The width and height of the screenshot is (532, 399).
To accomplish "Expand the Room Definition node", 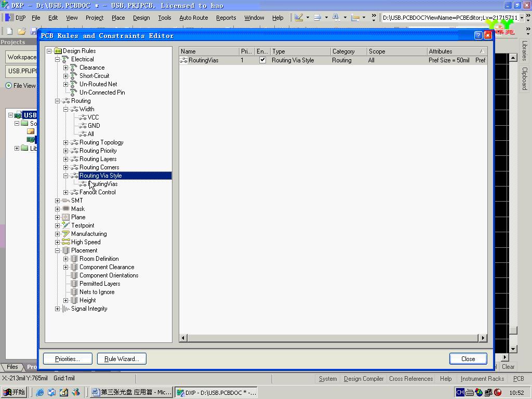I will [x=66, y=259].
